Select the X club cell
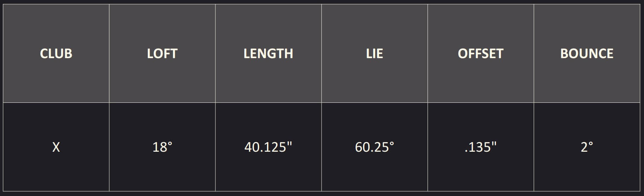Image resolution: width=644 pixels, height=196 pixels. tap(56, 147)
